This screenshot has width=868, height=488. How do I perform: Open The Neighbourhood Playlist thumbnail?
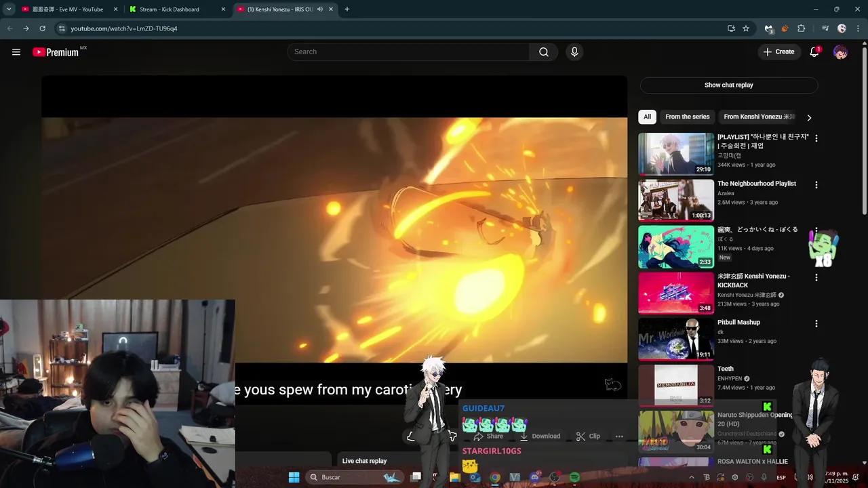click(x=676, y=200)
